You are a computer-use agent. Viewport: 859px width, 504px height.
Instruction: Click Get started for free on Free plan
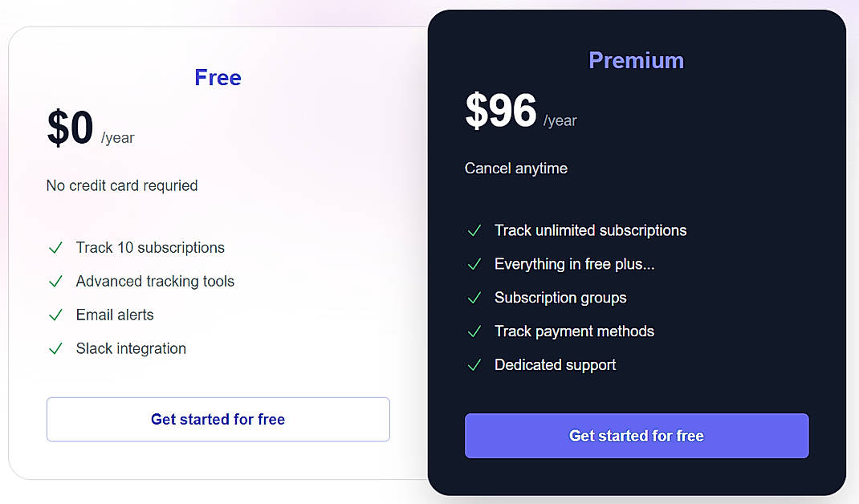218,419
